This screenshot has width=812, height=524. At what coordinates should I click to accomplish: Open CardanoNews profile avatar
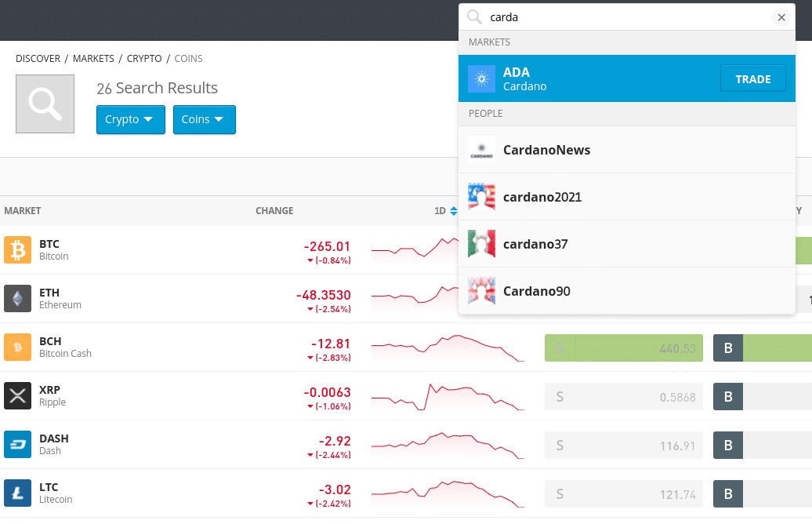481,150
